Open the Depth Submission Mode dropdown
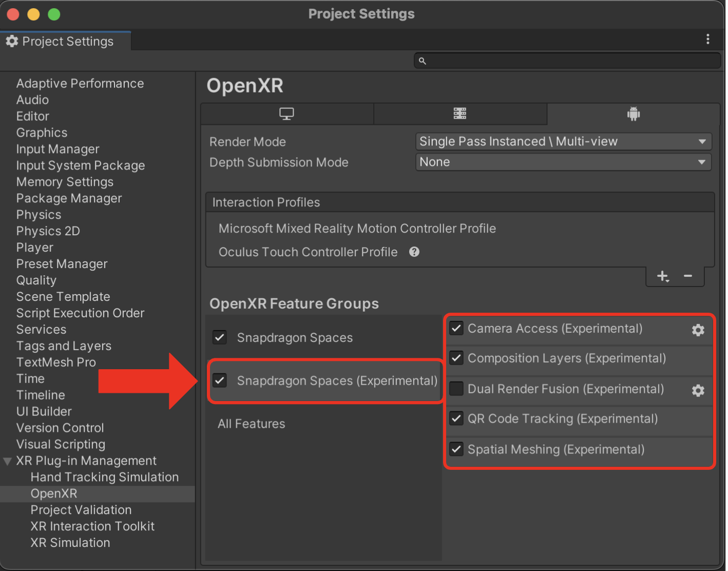The width and height of the screenshot is (728, 571). pos(563,162)
